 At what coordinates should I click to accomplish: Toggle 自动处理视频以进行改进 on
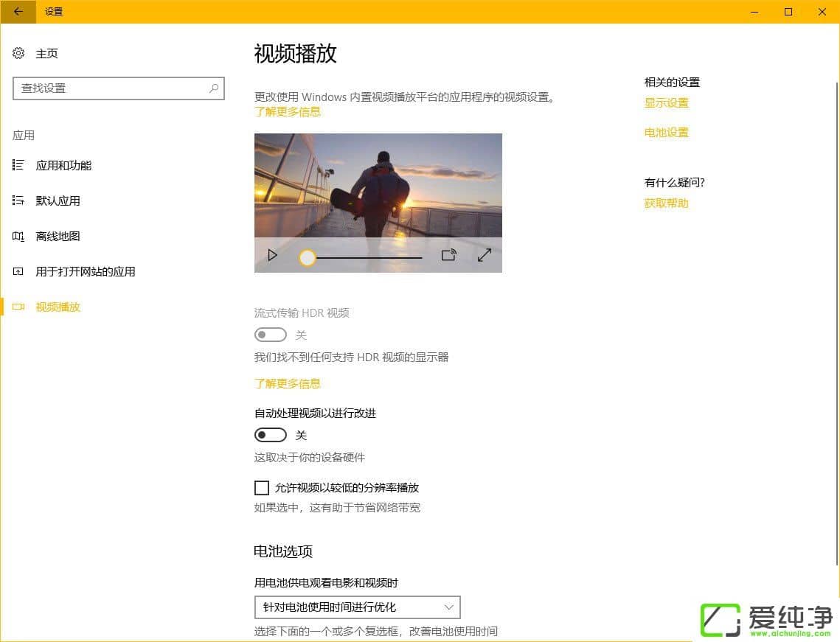[270, 435]
